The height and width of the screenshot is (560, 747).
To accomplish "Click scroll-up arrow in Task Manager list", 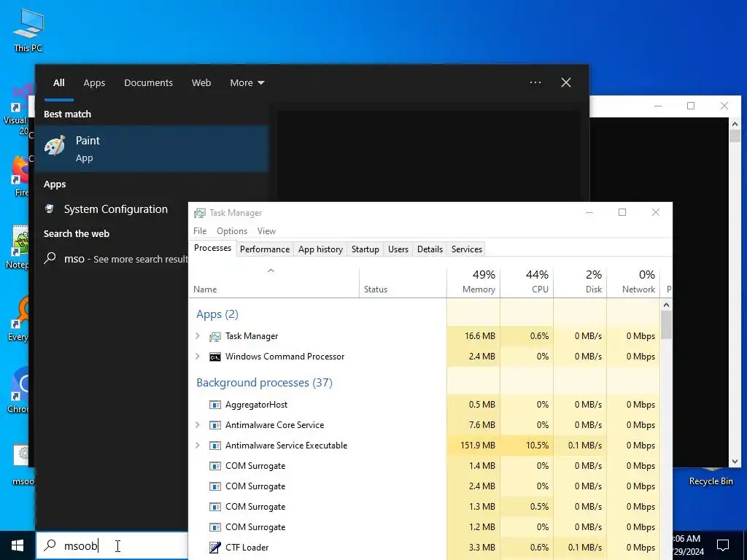I will (x=666, y=305).
